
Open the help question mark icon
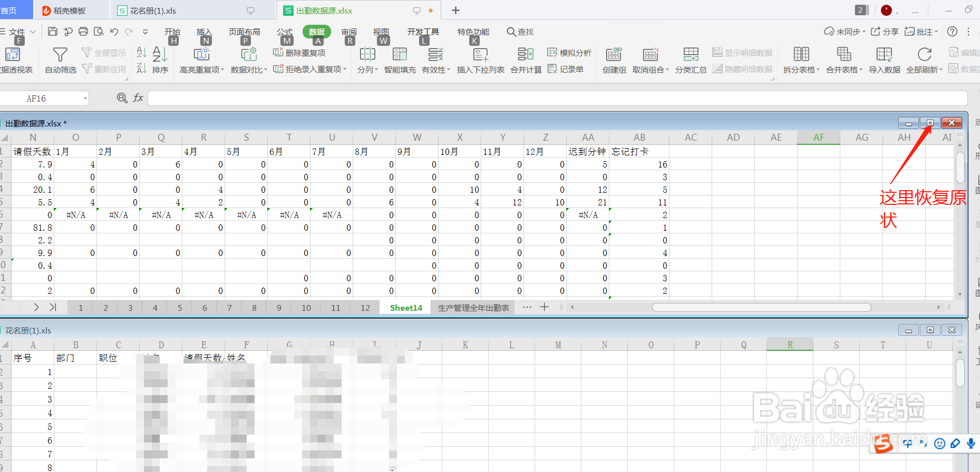pos(952,32)
